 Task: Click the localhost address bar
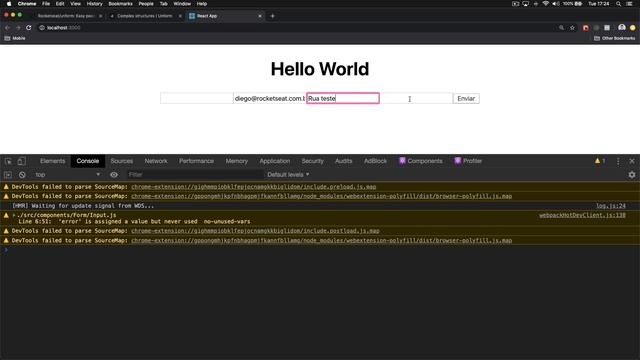click(x=298, y=28)
